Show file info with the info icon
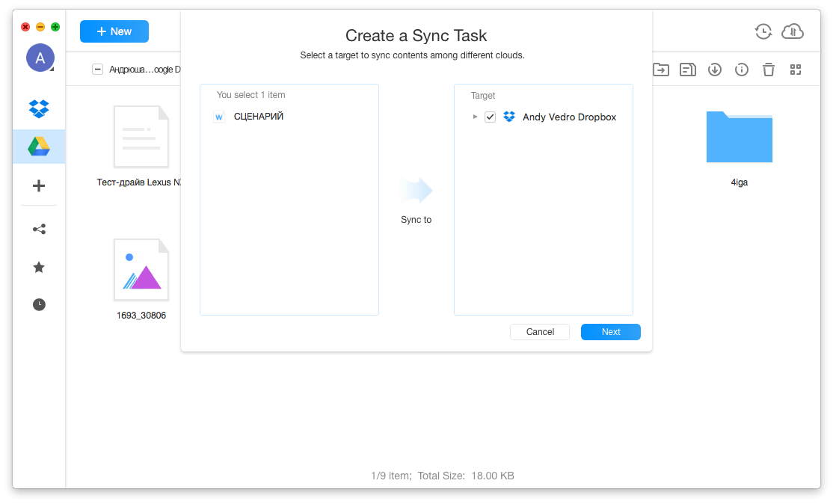 (x=741, y=70)
